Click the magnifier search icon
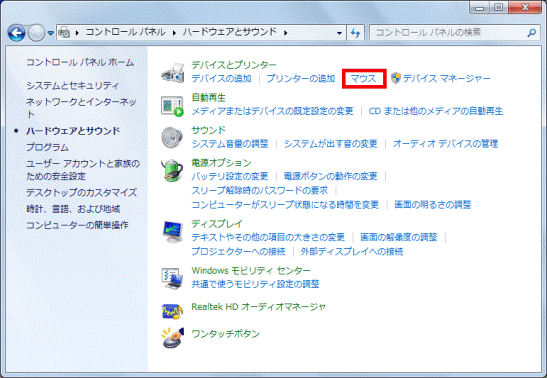The height and width of the screenshot is (378, 547). (x=531, y=33)
